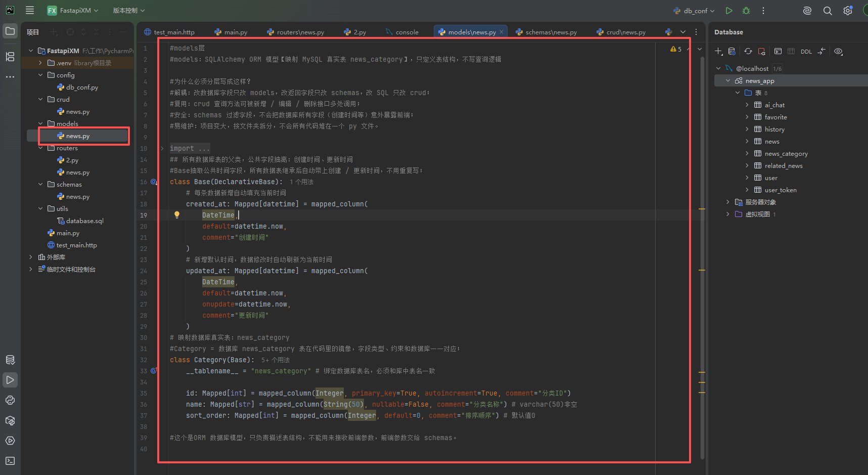Open more run actions menu
868x475 pixels.
763,10
